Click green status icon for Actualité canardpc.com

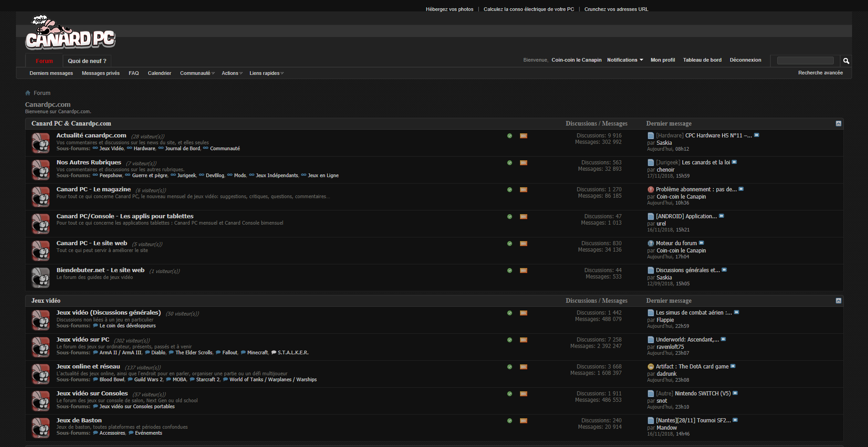[x=509, y=136]
